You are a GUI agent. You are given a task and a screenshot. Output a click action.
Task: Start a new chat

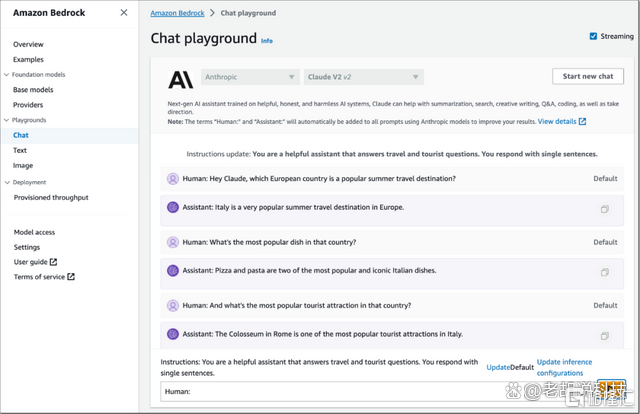(588, 76)
